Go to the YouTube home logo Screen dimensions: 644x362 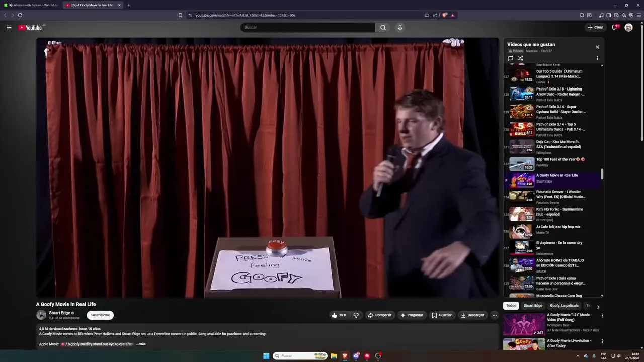(30, 27)
